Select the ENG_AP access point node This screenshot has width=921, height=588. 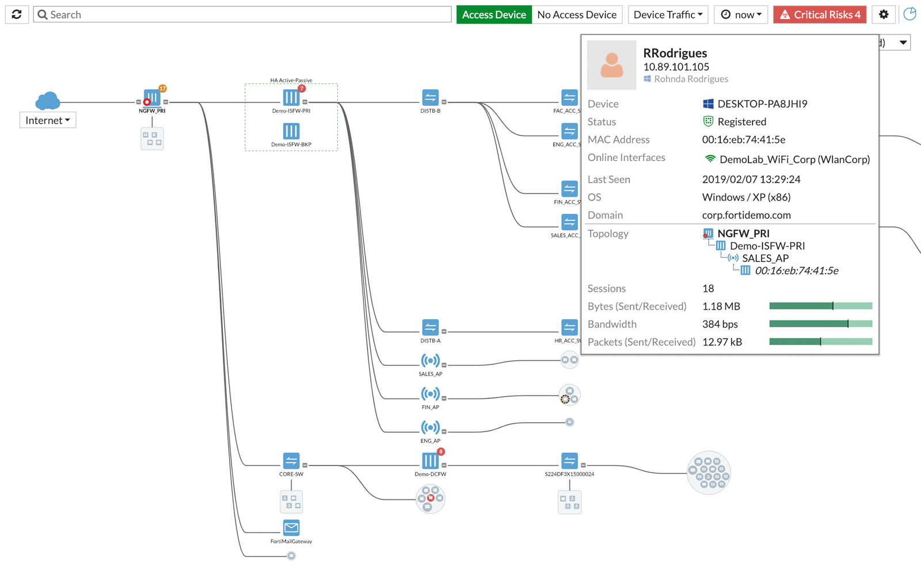[x=430, y=427]
